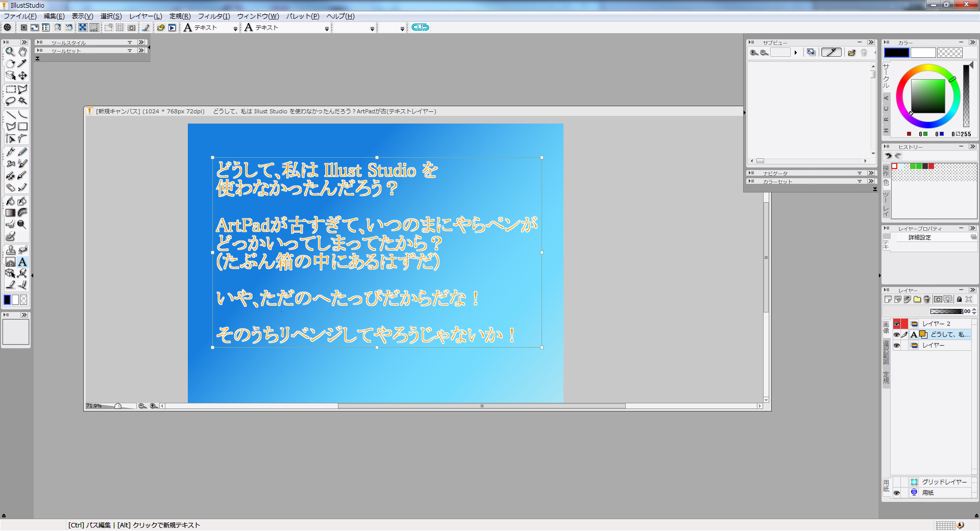Hide the bottom レイヤー layer
980x531 pixels.
point(896,345)
